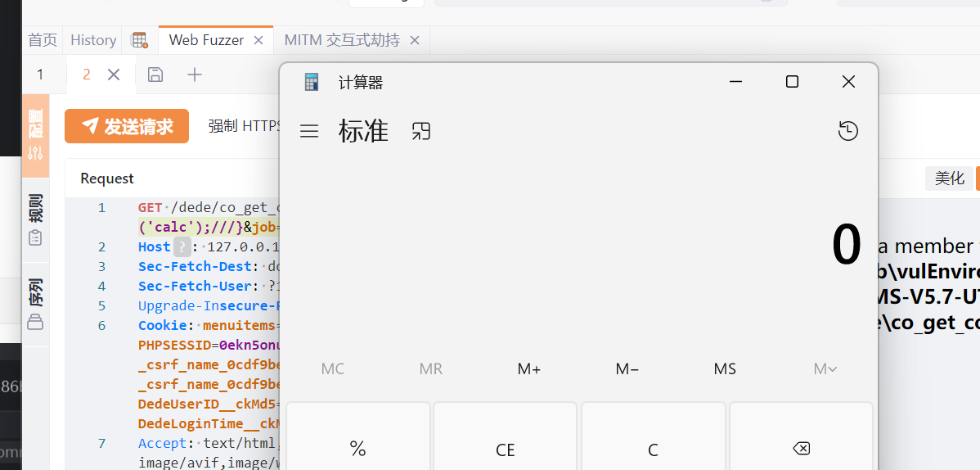Click the Sec-Fetch-Dest header line
The image size is (980, 470).
click(207, 266)
